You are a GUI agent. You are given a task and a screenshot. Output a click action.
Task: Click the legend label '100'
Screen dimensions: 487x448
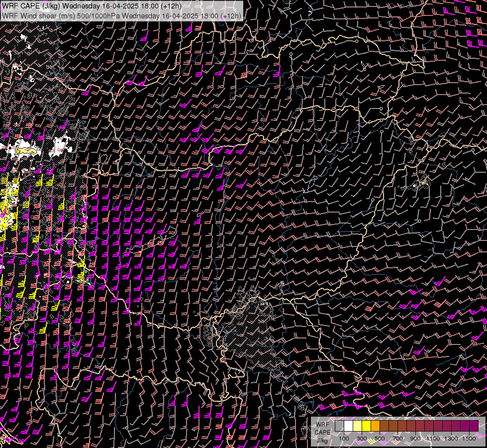344,439
